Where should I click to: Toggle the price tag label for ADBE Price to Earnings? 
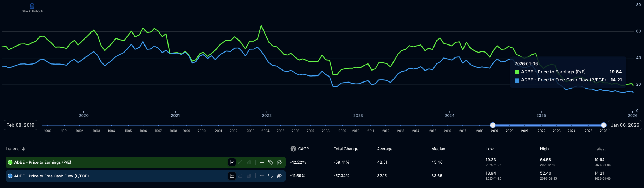coord(271,162)
